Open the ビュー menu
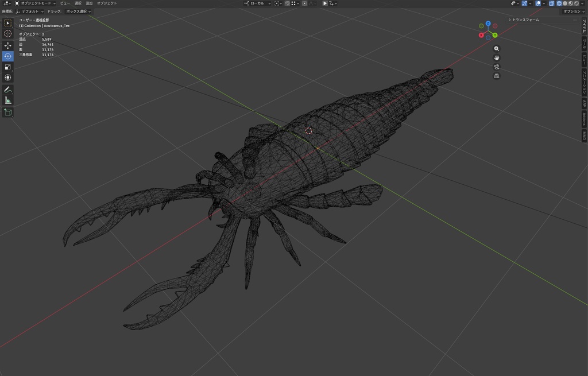 pyautogui.click(x=65, y=3)
